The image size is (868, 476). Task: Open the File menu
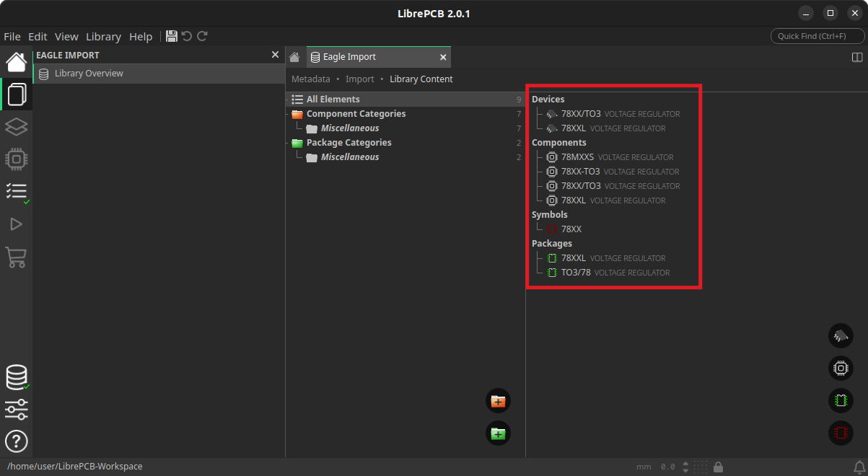[12, 36]
